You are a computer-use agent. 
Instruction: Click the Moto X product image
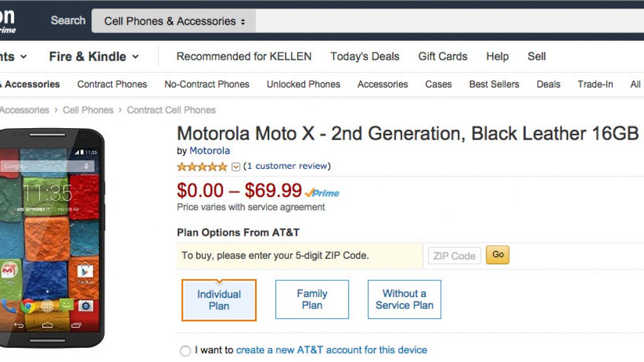[50, 238]
